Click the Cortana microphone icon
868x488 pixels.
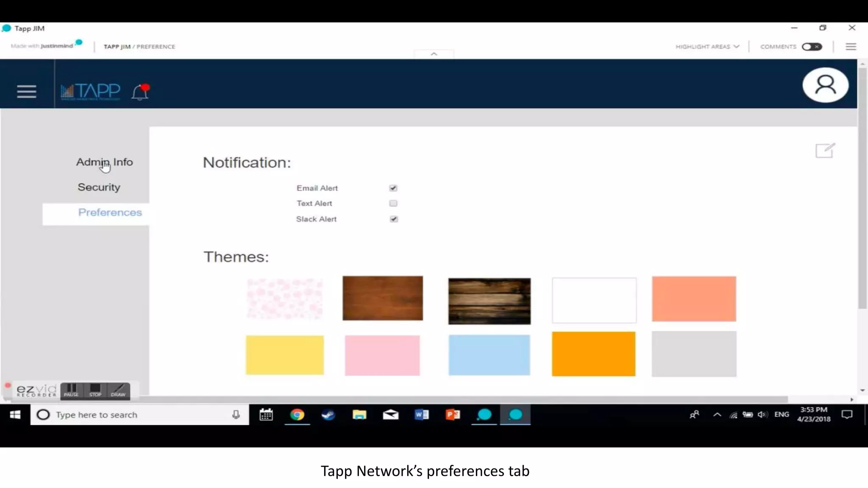(236, 415)
